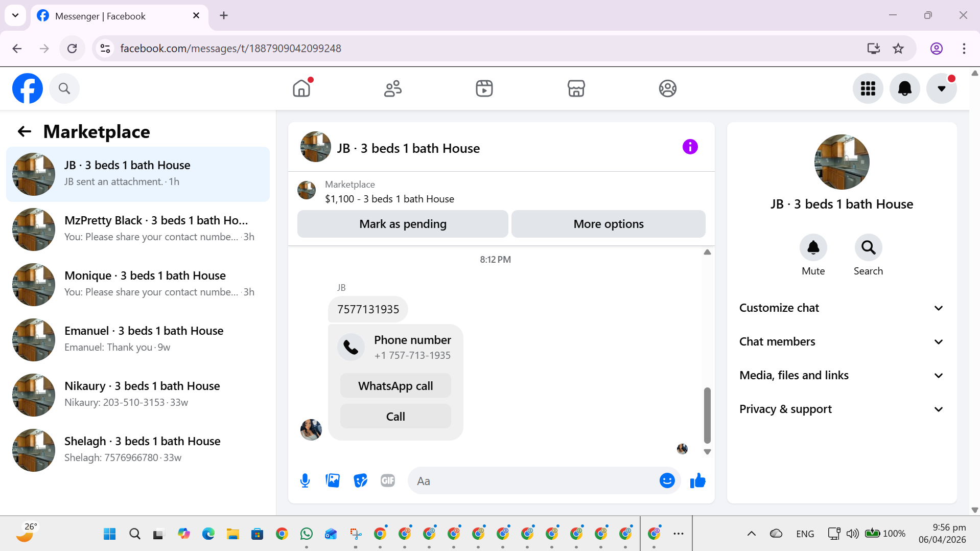Open the Groups icon in top navigation
The image size is (980, 551).
point(668,88)
